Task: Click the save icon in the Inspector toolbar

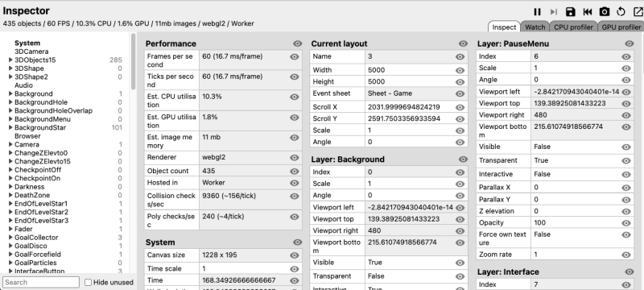Action: tap(571, 12)
